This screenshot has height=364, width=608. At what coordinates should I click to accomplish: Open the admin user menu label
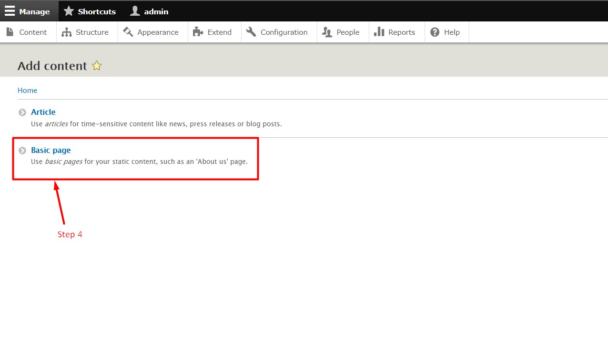click(156, 11)
